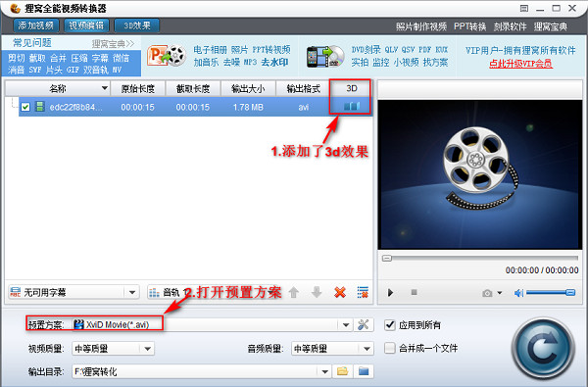Image resolution: width=588 pixels, height=387 pixels.
Task: Stop the preview playback
Action: point(414,292)
